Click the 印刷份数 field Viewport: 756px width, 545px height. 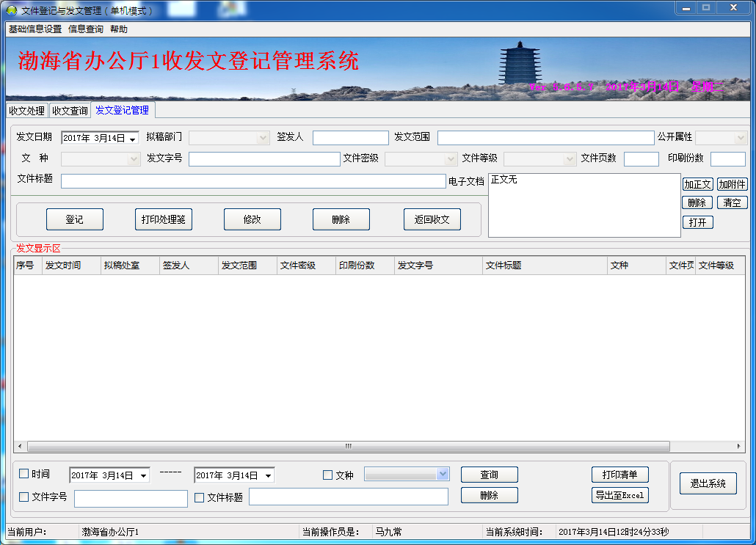[x=728, y=159]
